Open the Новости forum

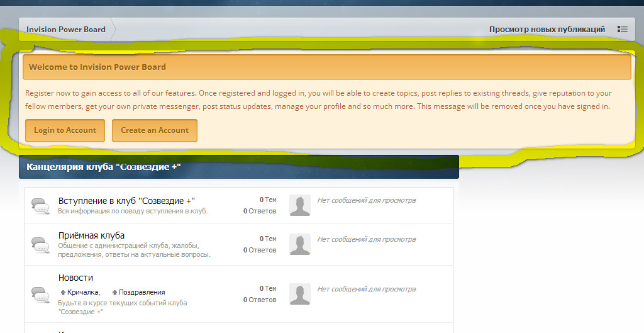click(x=75, y=278)
